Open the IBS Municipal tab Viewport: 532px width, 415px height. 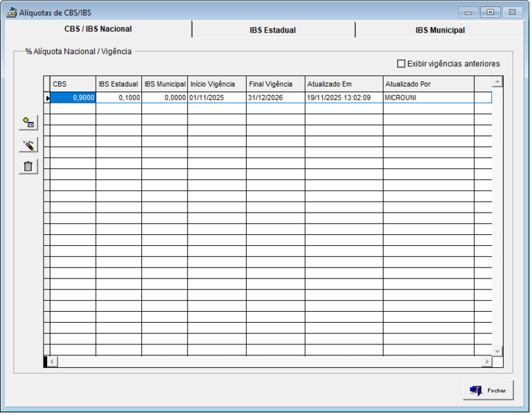(x=440, y=30)
